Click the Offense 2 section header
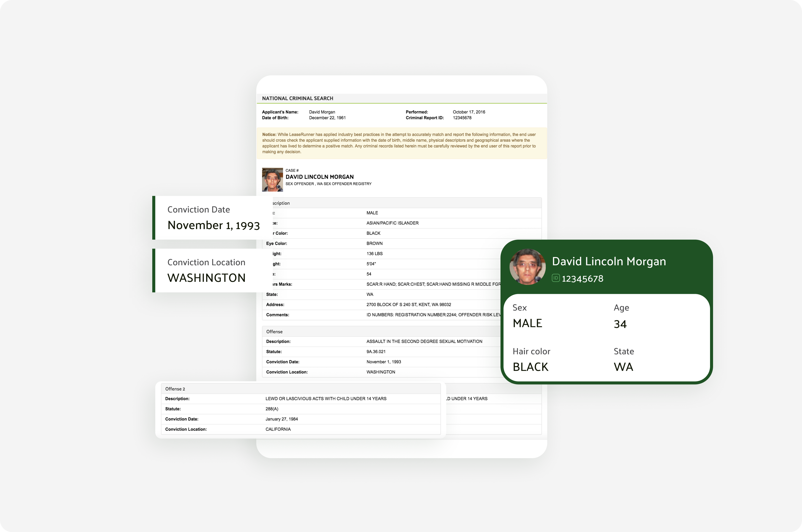Screen dimensions: 802x532 click(x=175, y=389)
